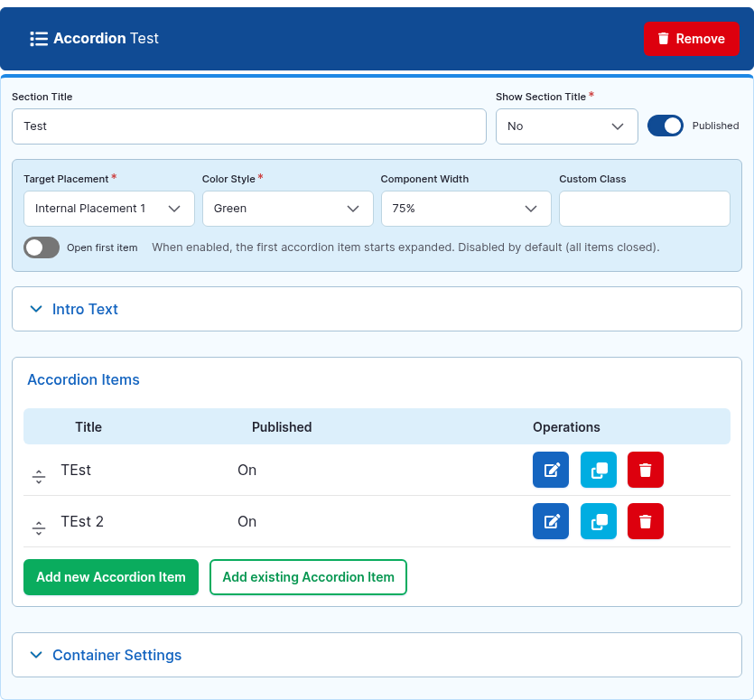Click the reorder handle for TEst 2 row

[39, 527]
